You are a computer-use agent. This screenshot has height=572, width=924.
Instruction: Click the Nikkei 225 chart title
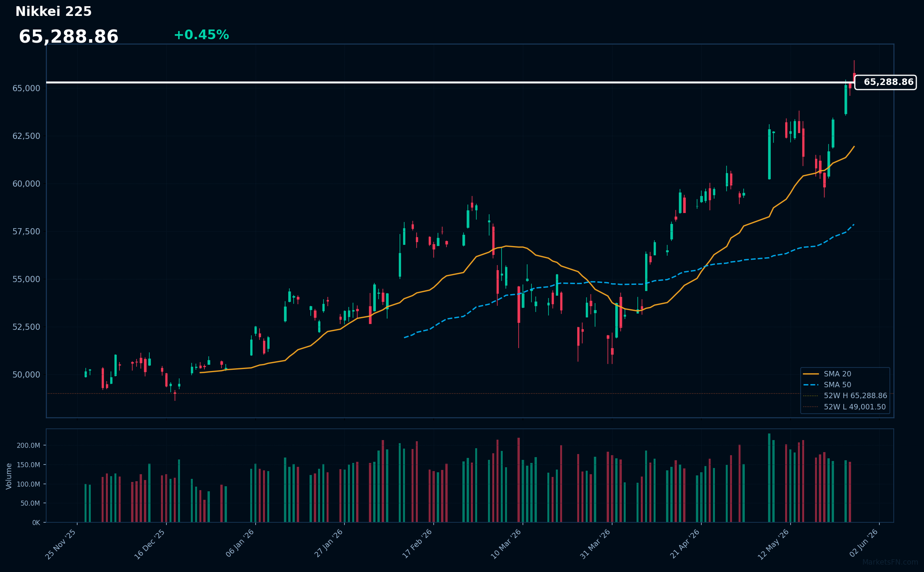(54, 12)
